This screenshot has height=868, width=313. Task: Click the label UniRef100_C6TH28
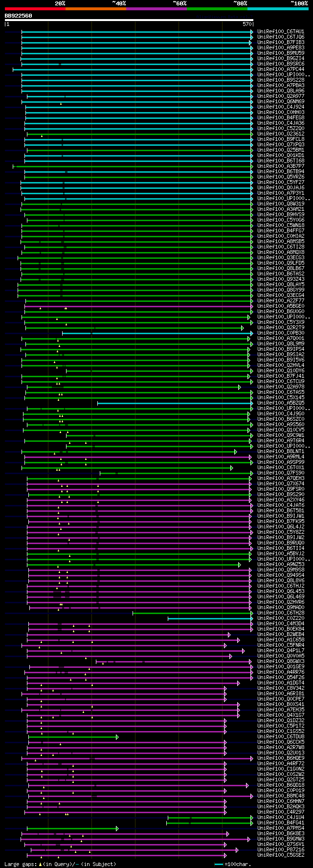[281, 613]
